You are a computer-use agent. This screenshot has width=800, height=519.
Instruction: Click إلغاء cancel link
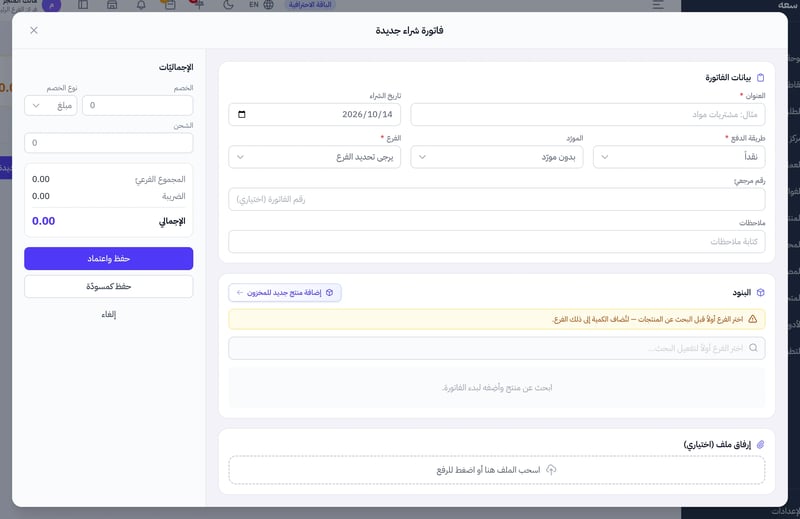pyautogui.click(x=109, y=314)
